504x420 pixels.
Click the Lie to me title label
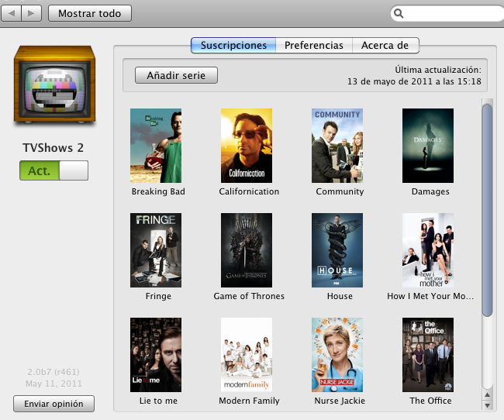click(158, 401)
